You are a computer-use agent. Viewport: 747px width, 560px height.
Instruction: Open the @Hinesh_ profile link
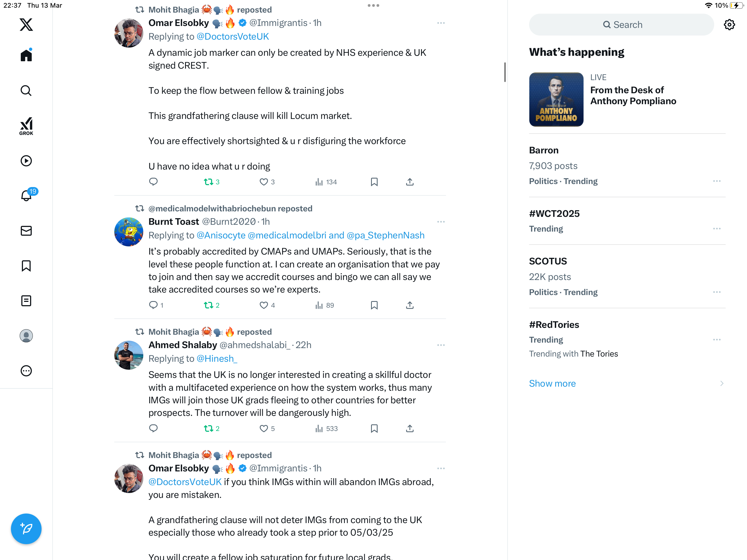[217, 358]
